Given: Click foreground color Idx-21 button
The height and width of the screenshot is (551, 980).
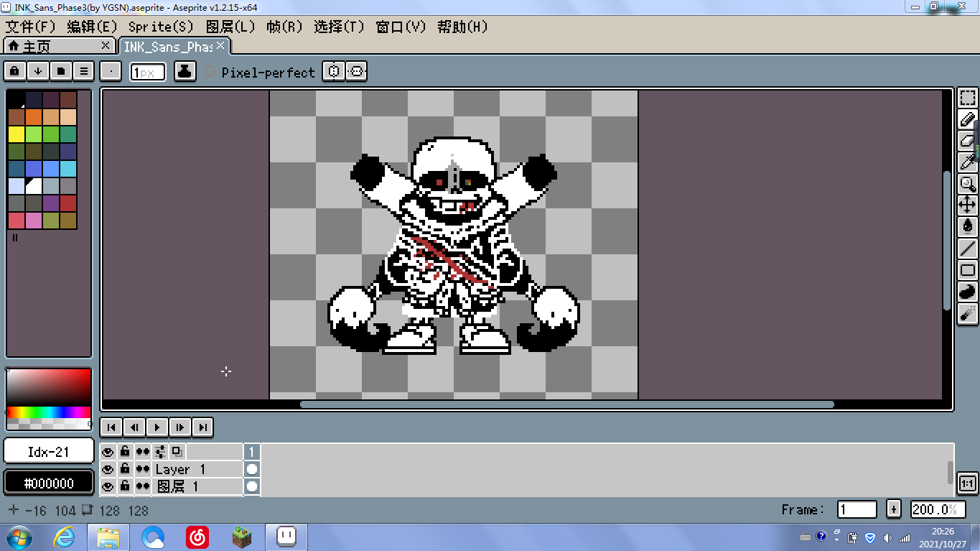Looking at the screenshot, I should [x=49, y=452].
